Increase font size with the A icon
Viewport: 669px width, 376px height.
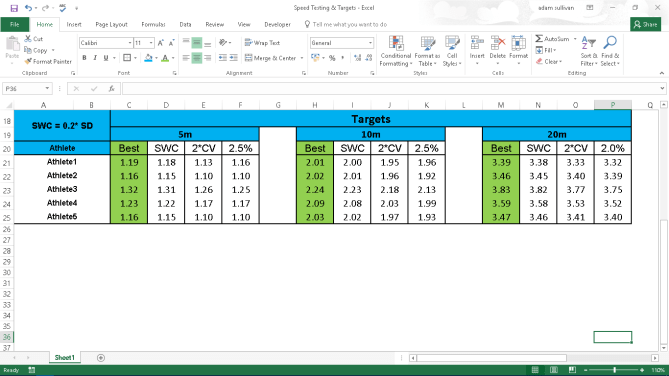(x=161, y=43)
